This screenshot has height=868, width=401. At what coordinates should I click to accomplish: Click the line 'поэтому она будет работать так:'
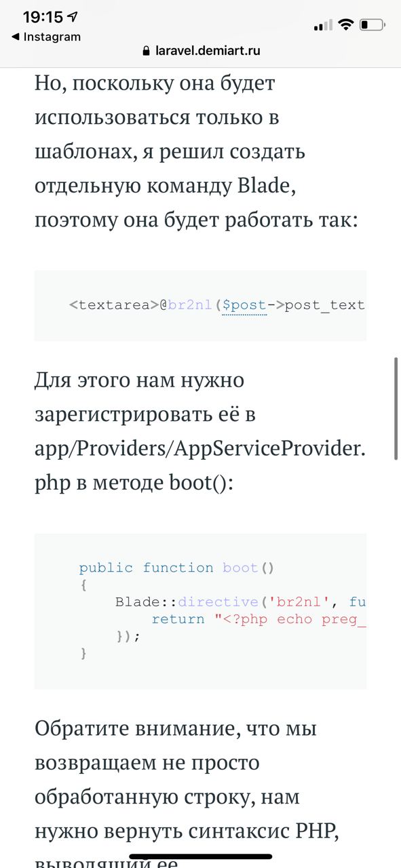click(x=195, y=221)
